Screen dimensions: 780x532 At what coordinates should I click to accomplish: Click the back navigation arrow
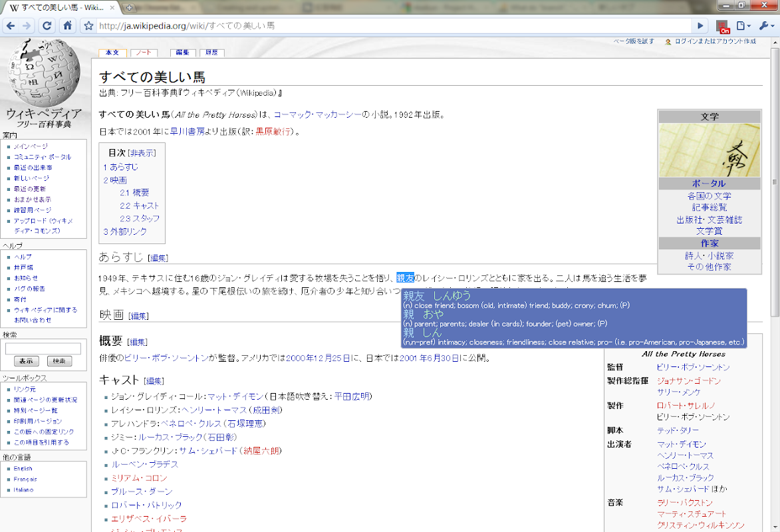point(12,25)
